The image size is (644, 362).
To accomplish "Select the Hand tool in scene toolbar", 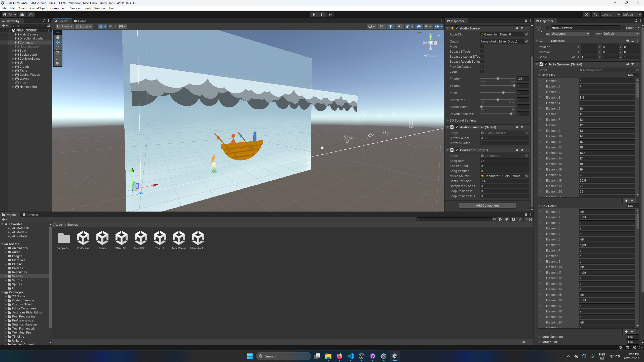I will click(58, 37).
